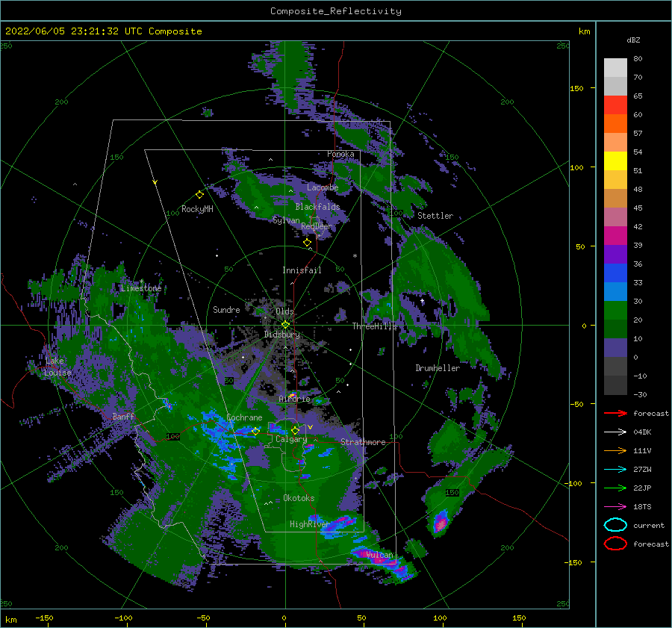Image resolution: width=672 pixels, height=628 pixels.
Task: Click magenta 39-42 dBZ color band
Action: tap(615, 236)
